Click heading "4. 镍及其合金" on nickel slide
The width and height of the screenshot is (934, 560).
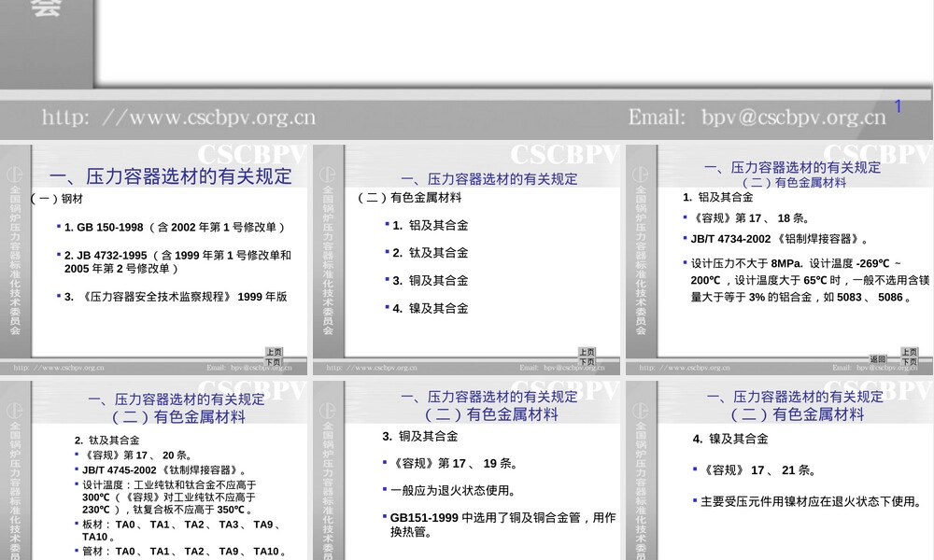tap(730, 440)
